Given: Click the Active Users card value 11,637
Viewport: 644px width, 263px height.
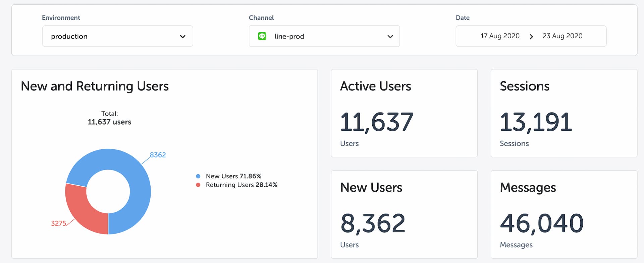Looking at the screenshot, I should (377, 122).
